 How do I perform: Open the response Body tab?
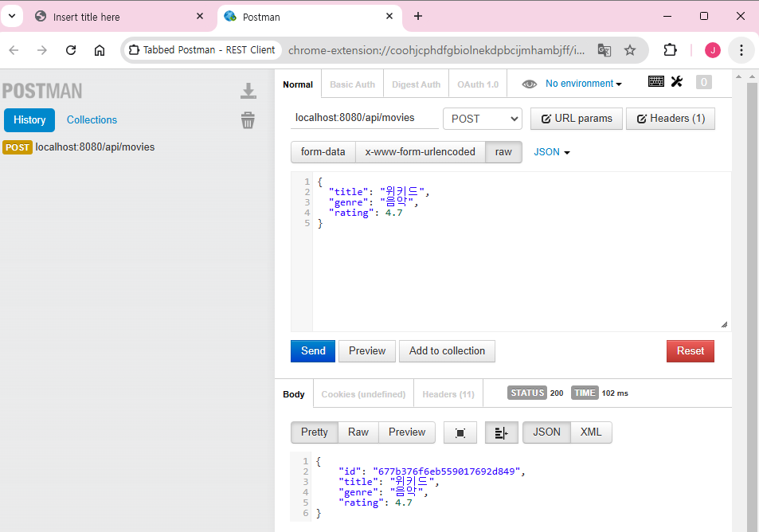[x=294, y=394]
